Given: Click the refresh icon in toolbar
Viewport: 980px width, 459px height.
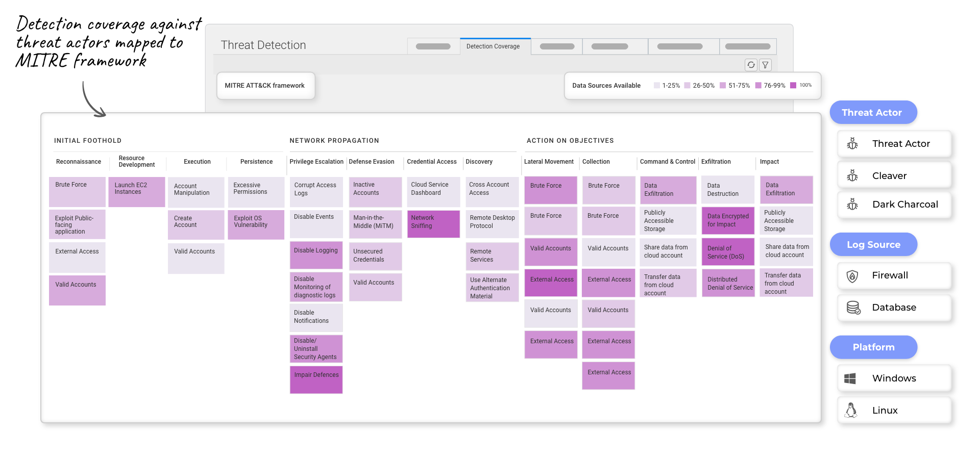Looking at the screenshot, I should coord(751,65).
